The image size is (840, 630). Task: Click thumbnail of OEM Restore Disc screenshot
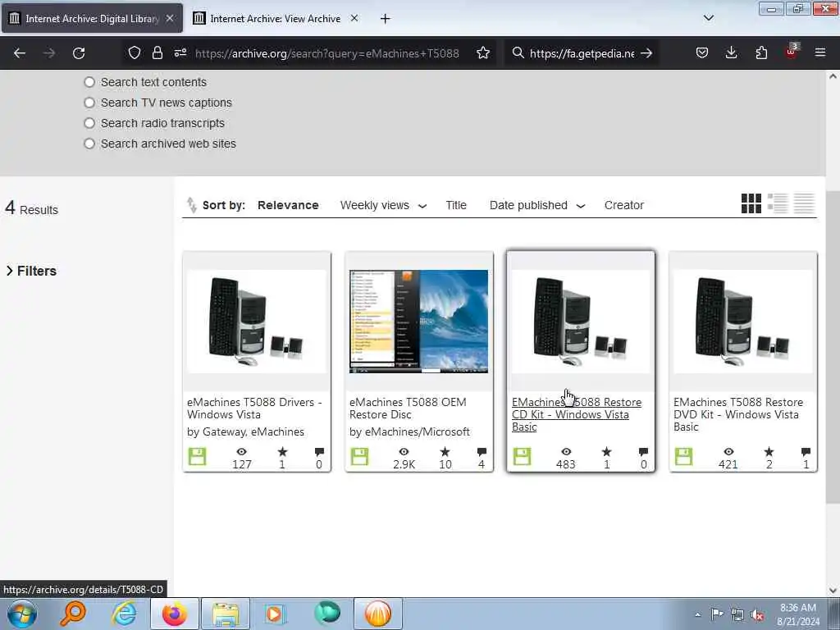coord(418,322)
